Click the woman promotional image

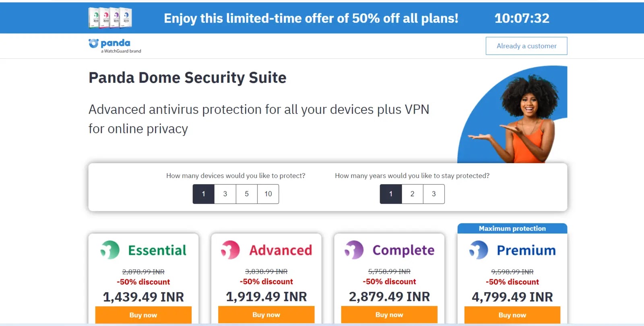(x=519, y=117)
